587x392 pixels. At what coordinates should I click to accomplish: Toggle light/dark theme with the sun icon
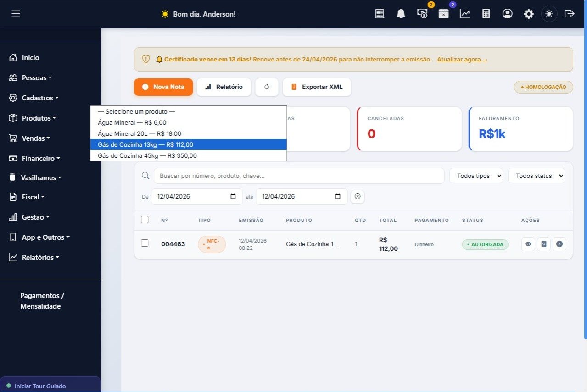tap(549, 13)
